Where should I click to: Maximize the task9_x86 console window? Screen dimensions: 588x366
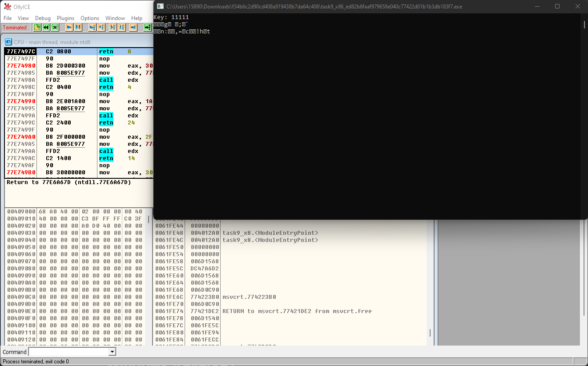click(x=557, y=6)
